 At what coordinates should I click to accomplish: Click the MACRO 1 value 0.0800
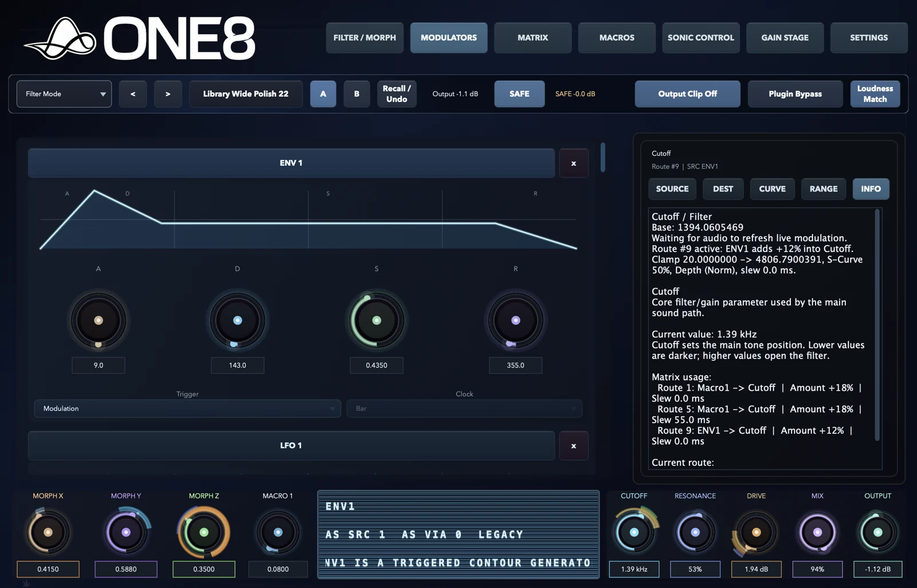[278, 569]
